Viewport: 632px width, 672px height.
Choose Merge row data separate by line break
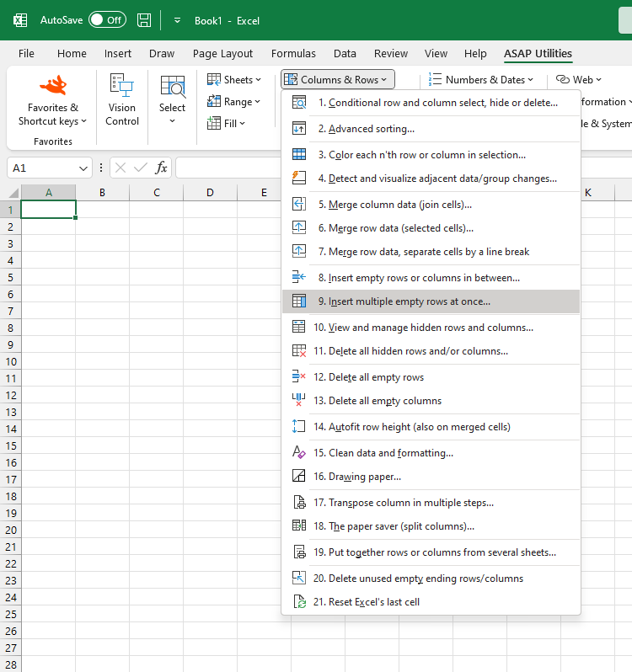point(431,252)
